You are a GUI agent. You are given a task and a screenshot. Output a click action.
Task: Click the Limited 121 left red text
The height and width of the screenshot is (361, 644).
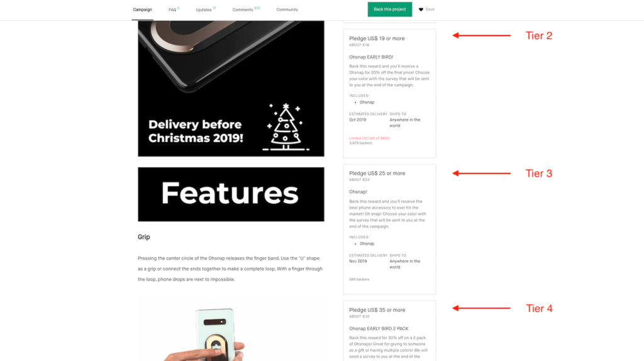[369, 138]
